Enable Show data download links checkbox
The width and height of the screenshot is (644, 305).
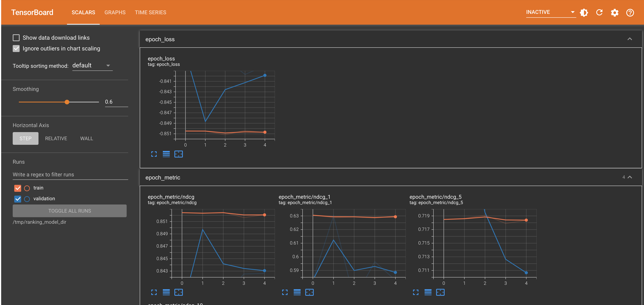coord(16,38)
